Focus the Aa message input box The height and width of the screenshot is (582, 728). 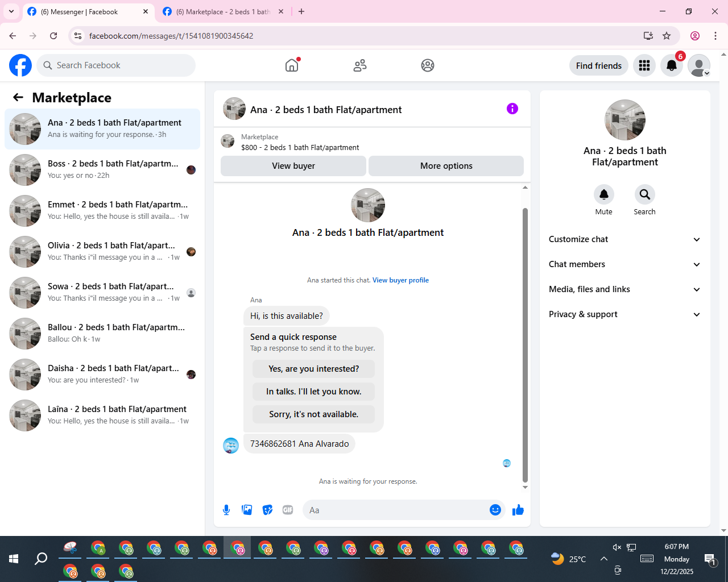(397, 510)
